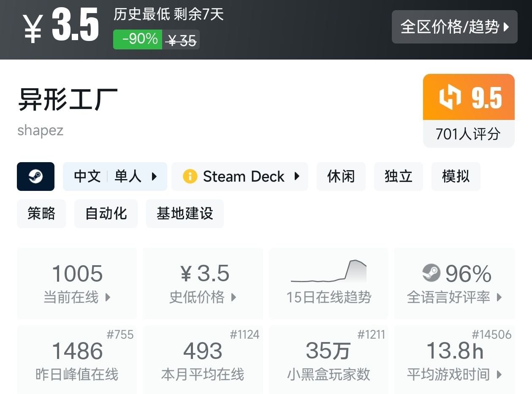Viewport: 532px width, 394px height.
Task: Click the green -90% discount badge
Action: pyautogui.click(x=138, y=39)
